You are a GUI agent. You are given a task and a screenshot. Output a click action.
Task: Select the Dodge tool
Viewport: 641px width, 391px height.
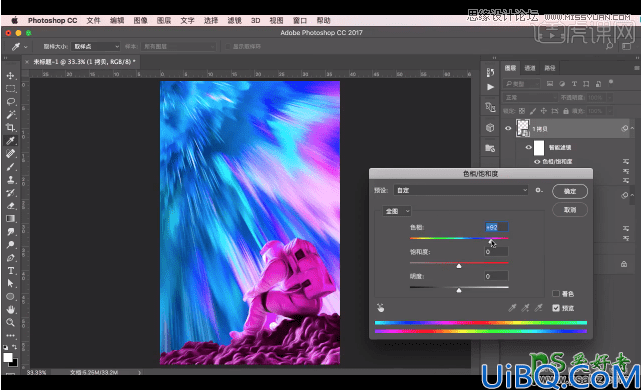pyautogui.click(x=11, y=245)
